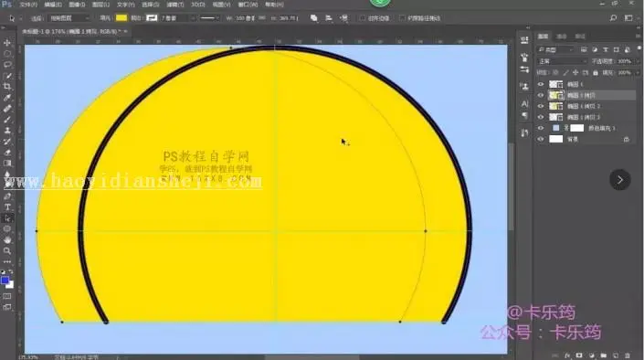Select the Lasso tool
644x360 pixels.
[x=7, y=65]
